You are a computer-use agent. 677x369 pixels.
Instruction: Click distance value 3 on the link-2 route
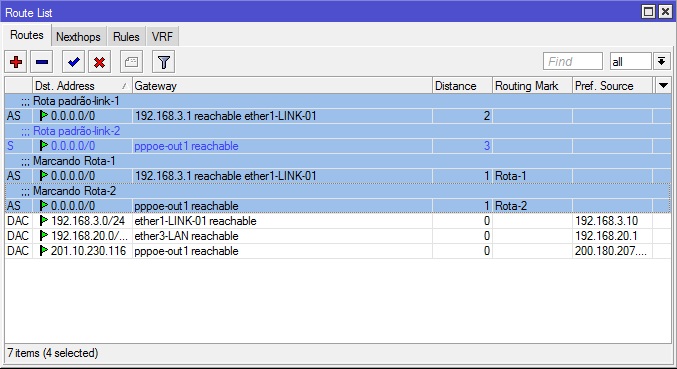click(x=487, y=146)
